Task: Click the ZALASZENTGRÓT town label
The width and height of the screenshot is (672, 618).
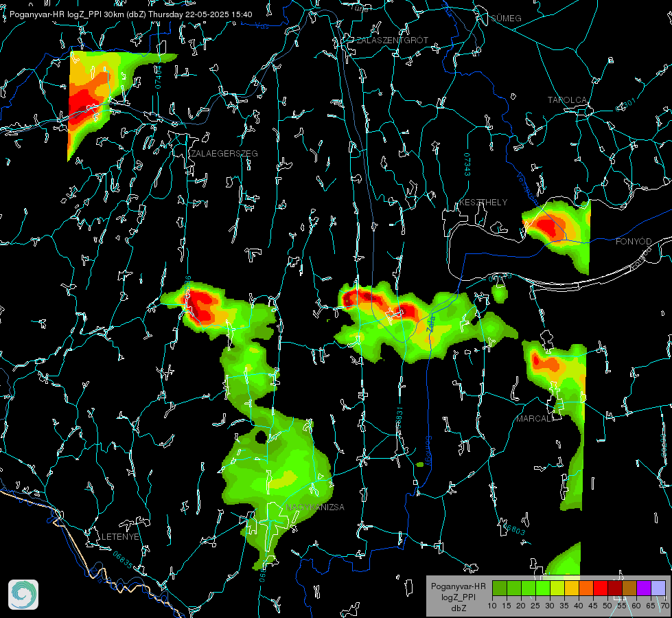Action: pos(392,40)
